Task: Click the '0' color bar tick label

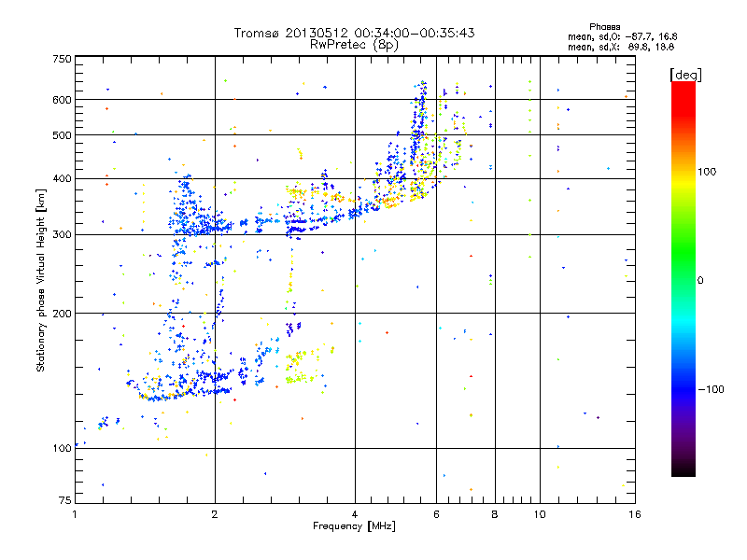Action: point(700,281)
